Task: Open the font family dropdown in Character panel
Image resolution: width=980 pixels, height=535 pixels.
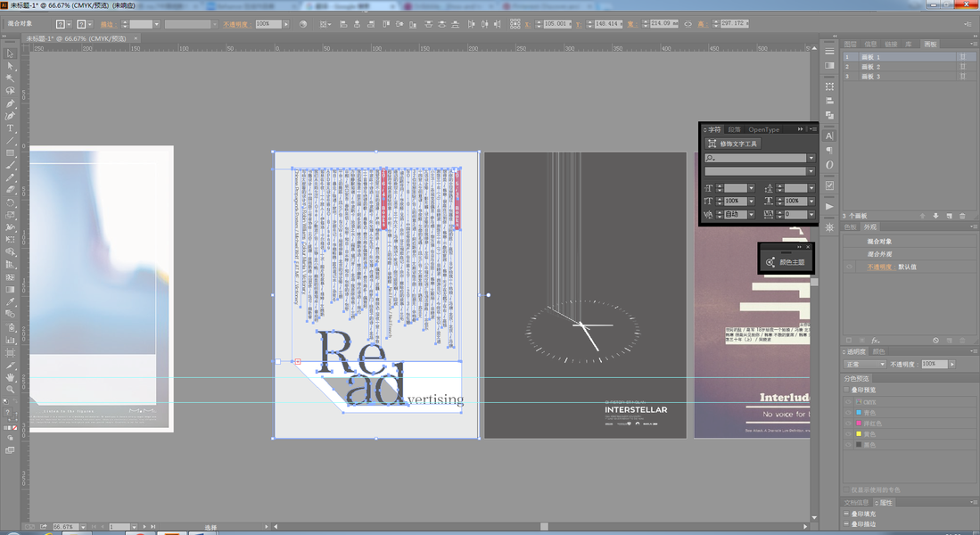Action: (x=811, y=158)
